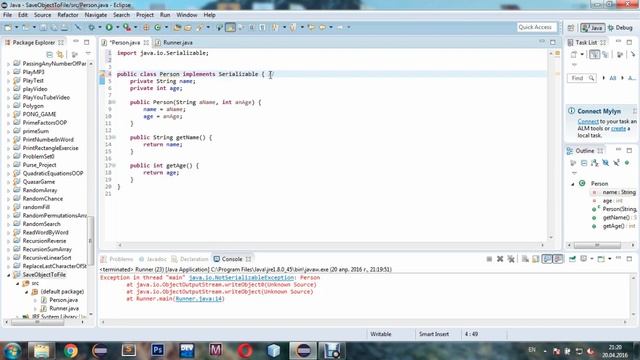Click Remove Launch X icon in Console

500,259
